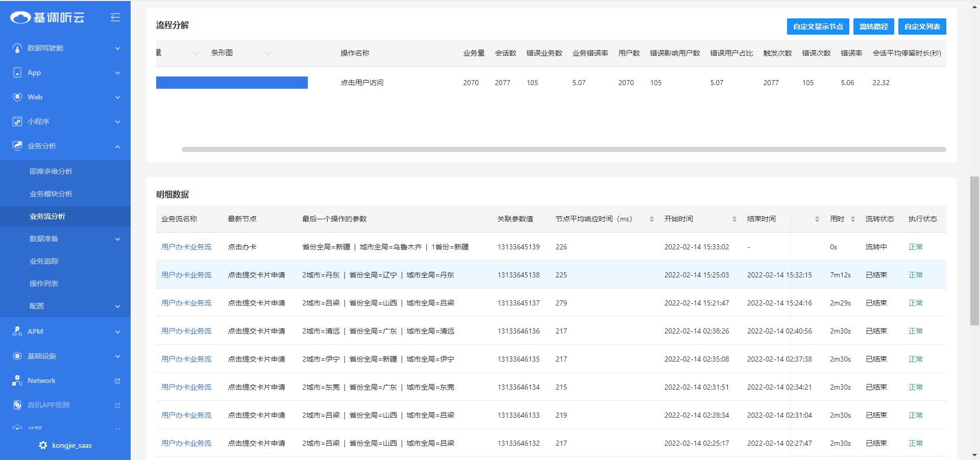The height and width of the screenshot is (460, 980).
Task: Click the 小程序 sidebar icon
Action: tap(17, 121)
